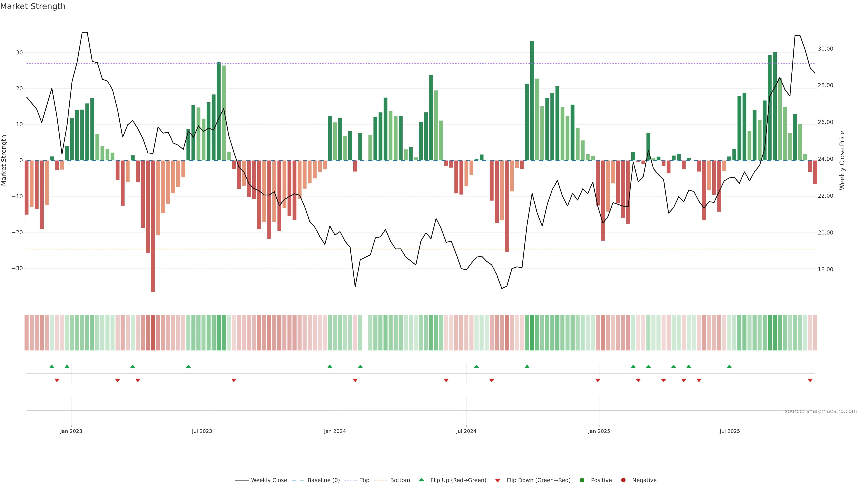The image size is (868, 488).
Task: Click the Weekly Close Price axis title
Action: coord(842,160)
